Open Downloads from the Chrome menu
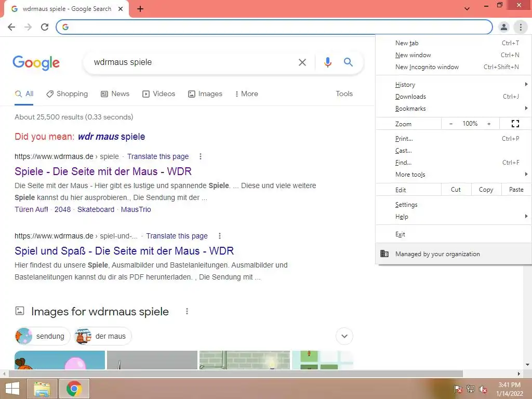This screenshot has height=399, width=532. click(454, 97)
